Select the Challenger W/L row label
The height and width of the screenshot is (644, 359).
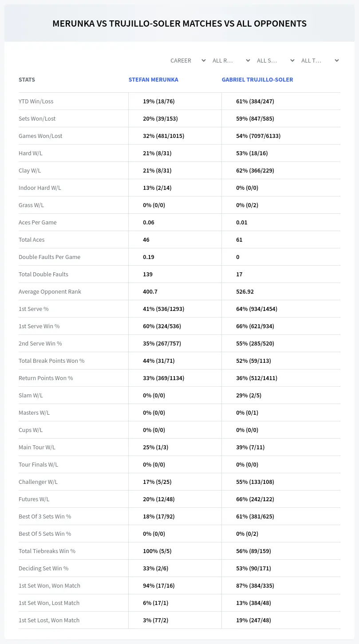(38, 482)
